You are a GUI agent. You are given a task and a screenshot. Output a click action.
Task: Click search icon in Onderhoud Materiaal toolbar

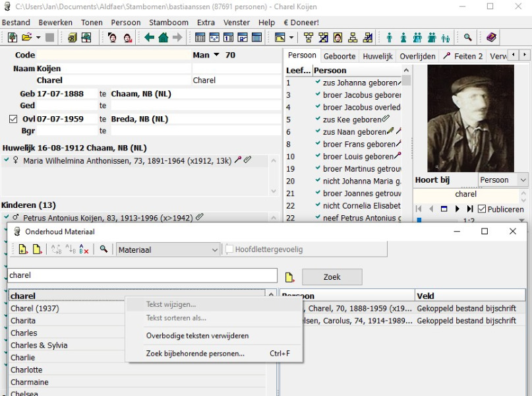[x=103, y=250]
